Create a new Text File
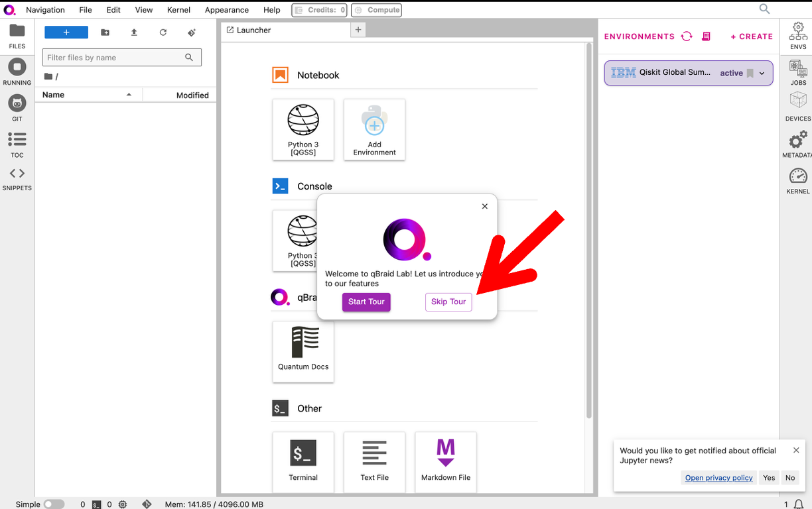The height and width of the screenshot is (509, 812). pyautogui.click(x=374, y=462)
